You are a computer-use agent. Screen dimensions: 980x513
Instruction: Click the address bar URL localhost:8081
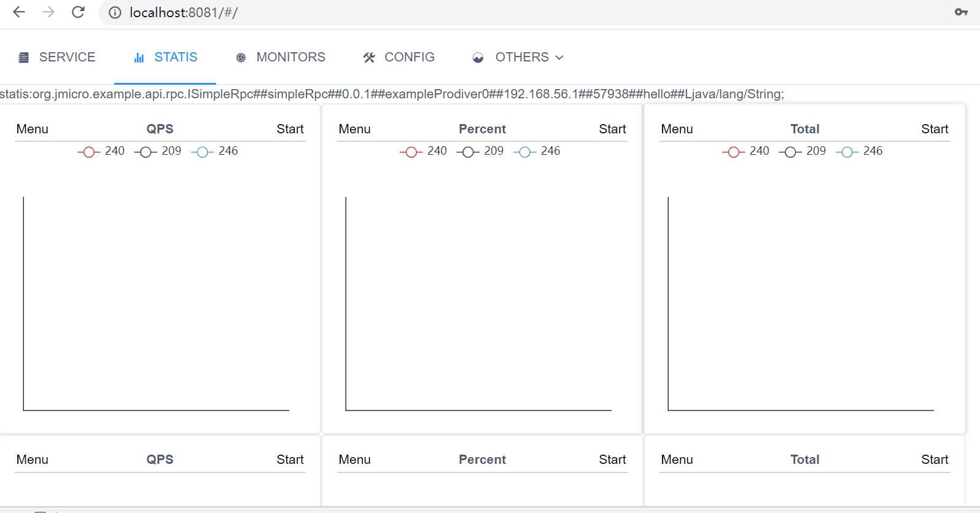click(184, 12)
